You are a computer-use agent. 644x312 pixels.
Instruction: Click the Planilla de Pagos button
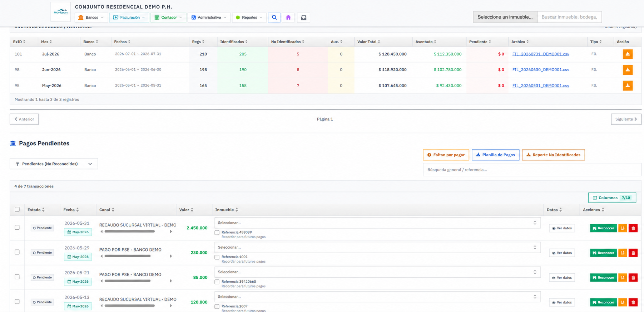coord(495,155)
